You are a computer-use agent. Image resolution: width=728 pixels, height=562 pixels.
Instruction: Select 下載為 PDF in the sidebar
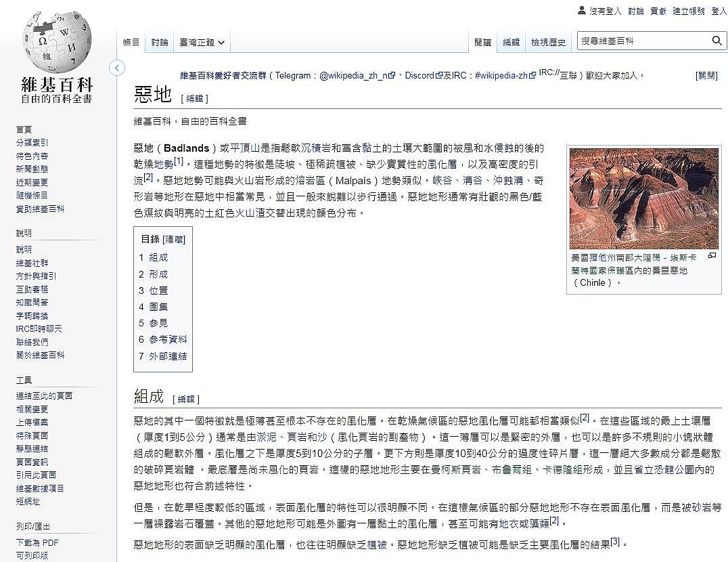pyautogui.click(x=37, y=542)
